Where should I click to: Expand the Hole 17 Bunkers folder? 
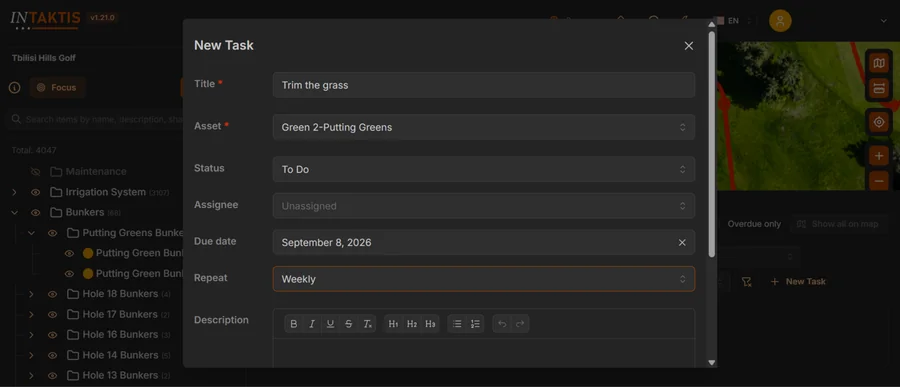pos(32,315)
